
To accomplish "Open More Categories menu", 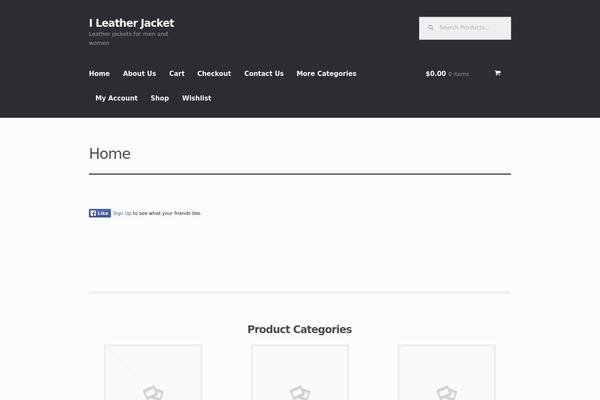I will coord(326,73).
